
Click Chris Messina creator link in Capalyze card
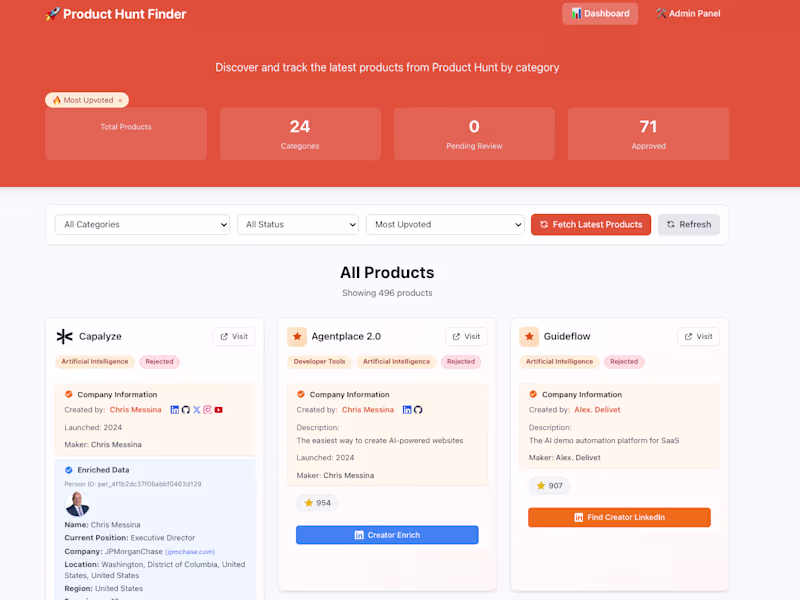135,410
